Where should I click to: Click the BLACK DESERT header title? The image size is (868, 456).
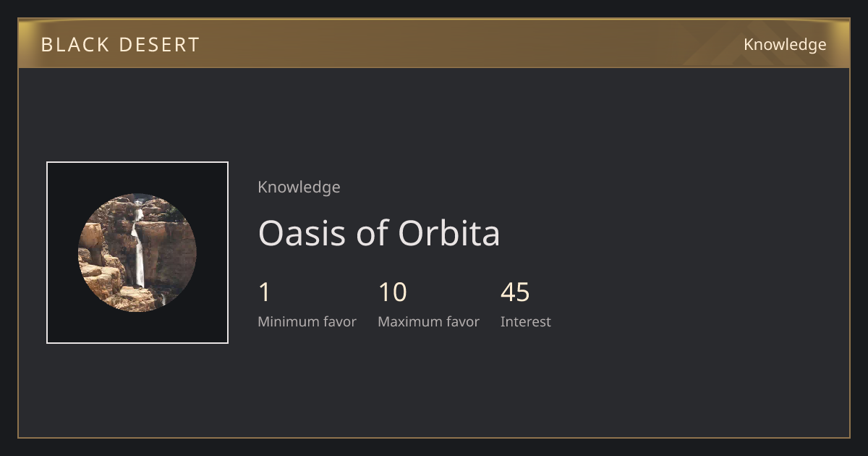pos(120,45)
